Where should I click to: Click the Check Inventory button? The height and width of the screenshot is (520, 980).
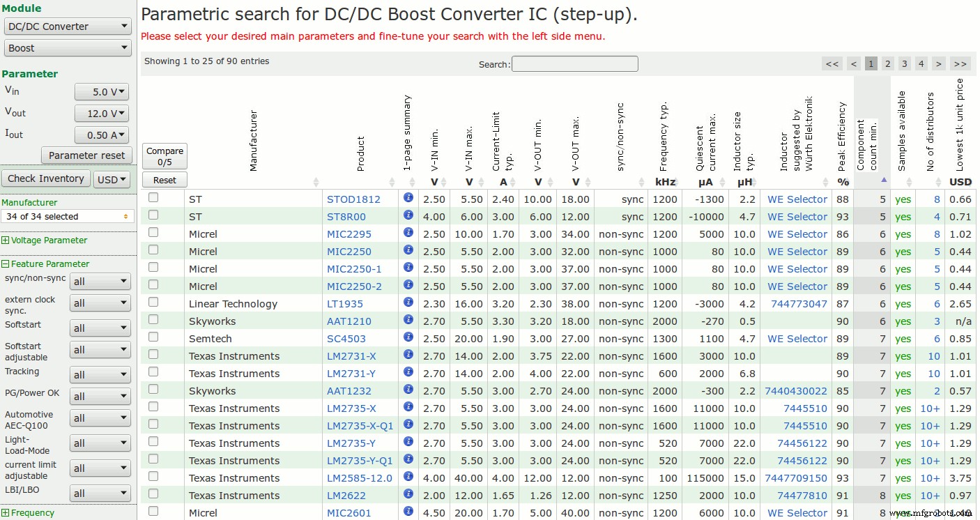(46, 178)
